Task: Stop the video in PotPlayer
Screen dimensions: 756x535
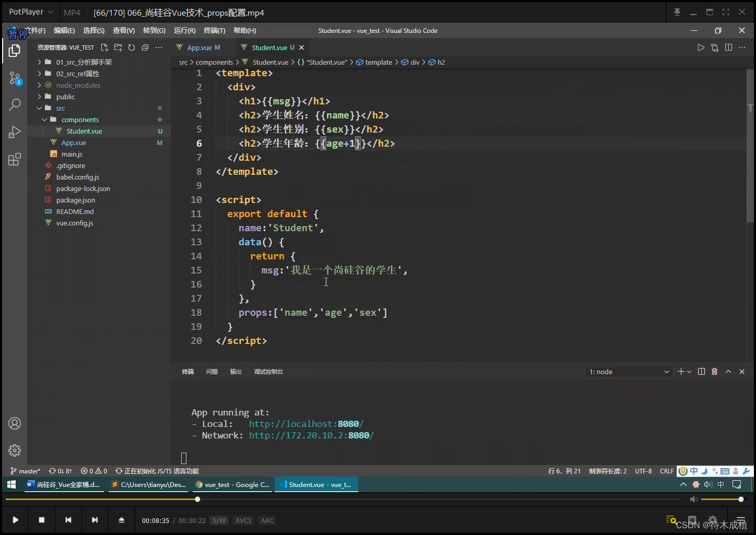Action: point(42,520)
